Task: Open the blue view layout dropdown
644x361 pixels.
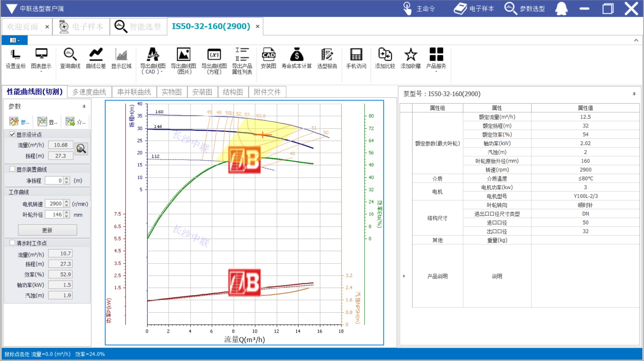Action: click(x=14, y=40)
